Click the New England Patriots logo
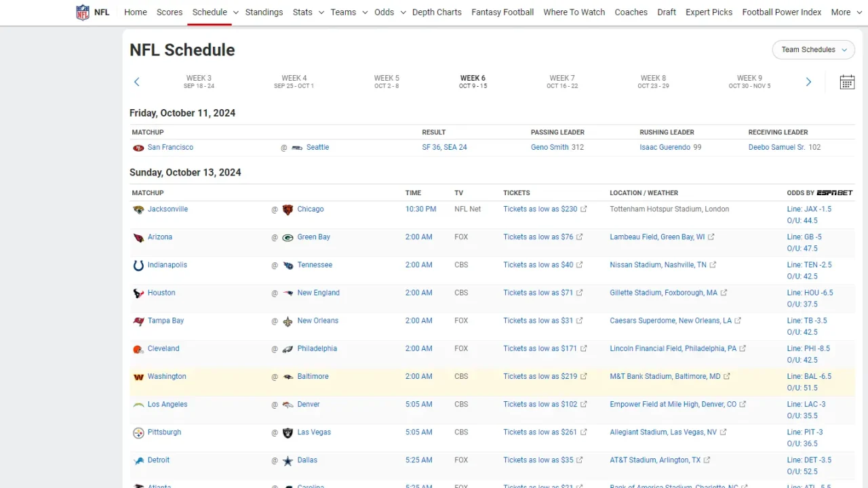The height and width of the screenshot is (488, 868). point(288,293)
